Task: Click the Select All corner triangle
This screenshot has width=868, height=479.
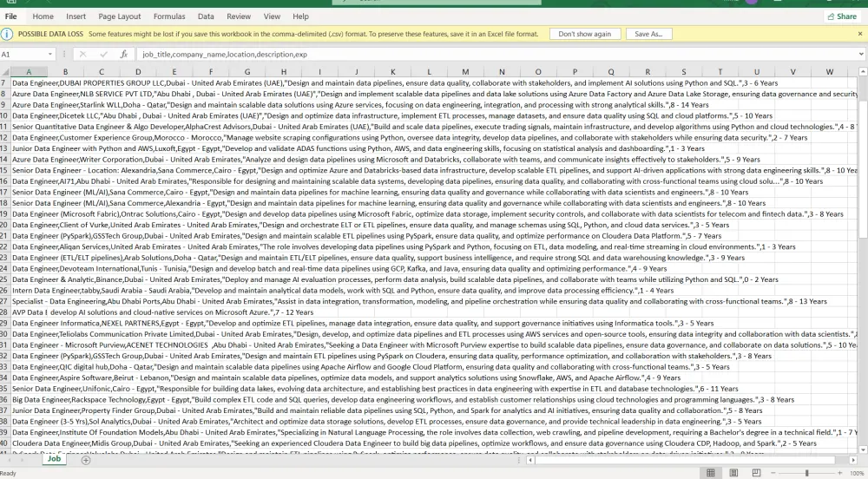Action: 5,72
